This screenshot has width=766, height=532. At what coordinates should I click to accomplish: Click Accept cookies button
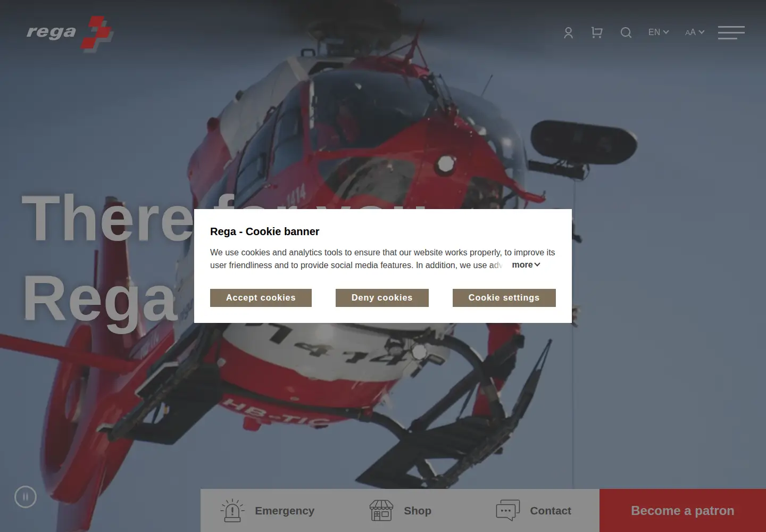(261, 298)
